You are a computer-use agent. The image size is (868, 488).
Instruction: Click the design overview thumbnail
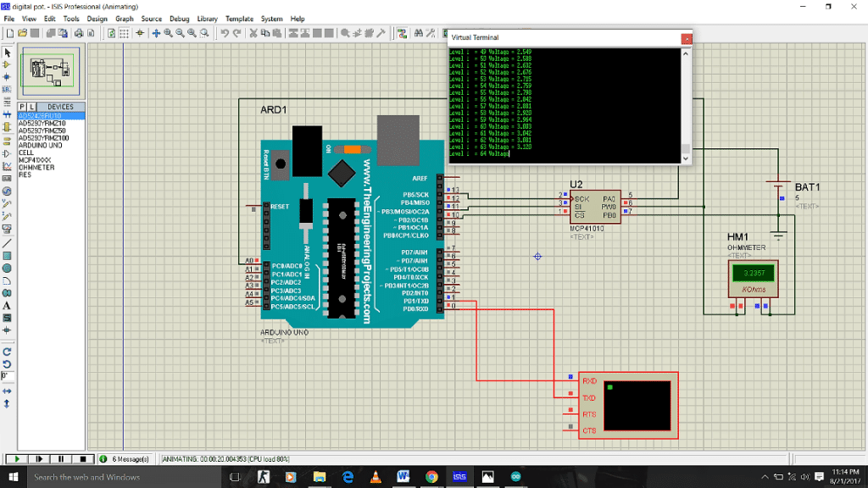coord(51,73)
